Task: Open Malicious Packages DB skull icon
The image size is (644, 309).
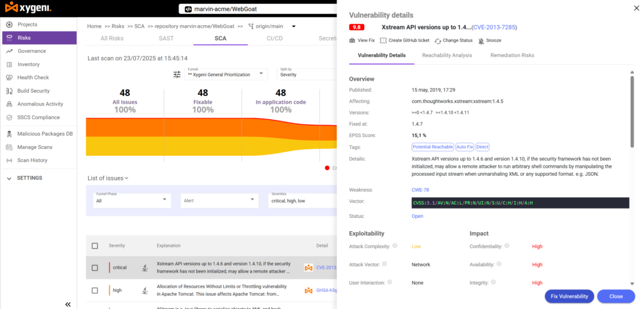Action: [x=9, y=134]
